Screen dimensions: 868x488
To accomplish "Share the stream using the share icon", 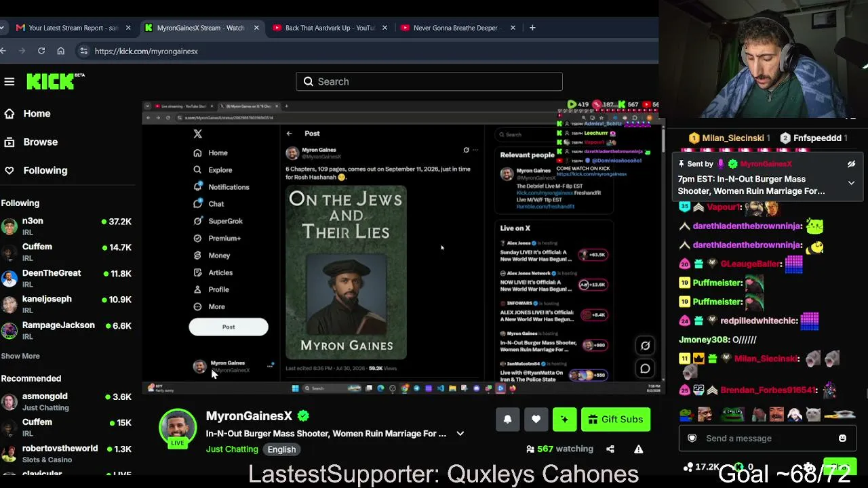I will pyautogui.click(x=610, y=449).
